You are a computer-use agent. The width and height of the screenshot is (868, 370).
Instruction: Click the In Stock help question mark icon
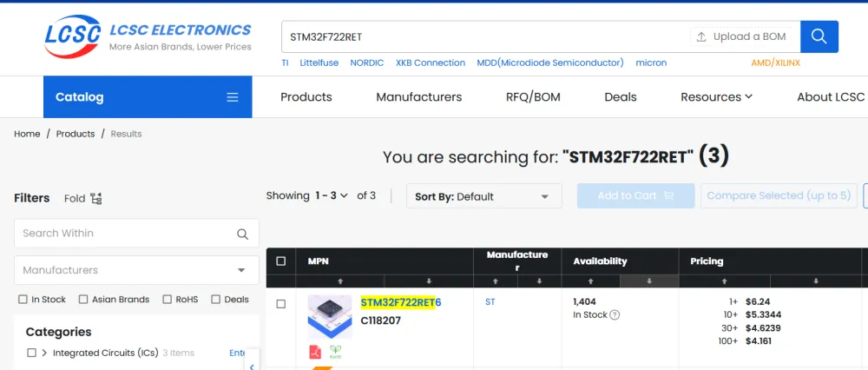pos(615,314)
